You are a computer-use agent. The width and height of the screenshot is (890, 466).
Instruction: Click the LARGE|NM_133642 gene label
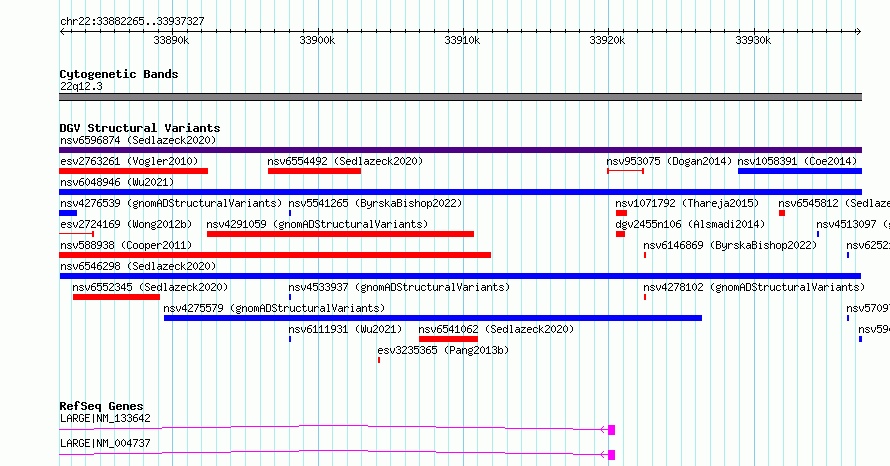(x=105, y=418)
